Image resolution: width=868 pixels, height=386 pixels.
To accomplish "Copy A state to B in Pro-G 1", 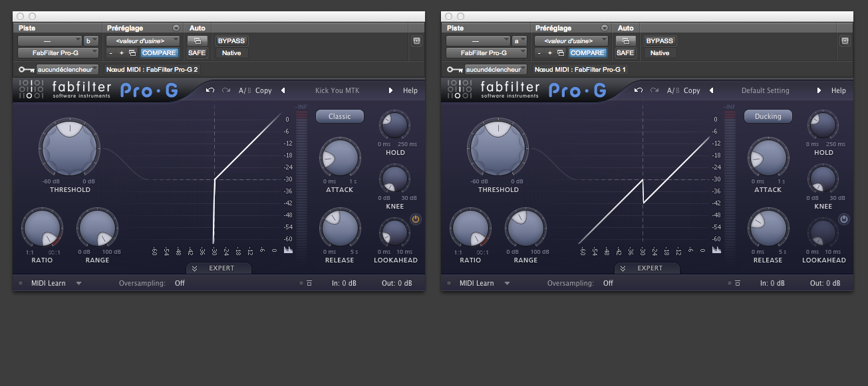I will (692, 90).
